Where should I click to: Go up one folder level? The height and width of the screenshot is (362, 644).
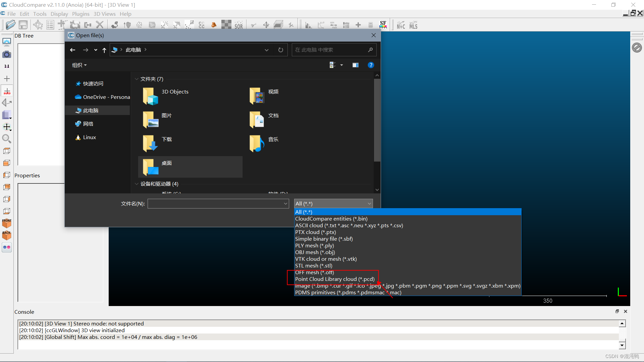104,50
